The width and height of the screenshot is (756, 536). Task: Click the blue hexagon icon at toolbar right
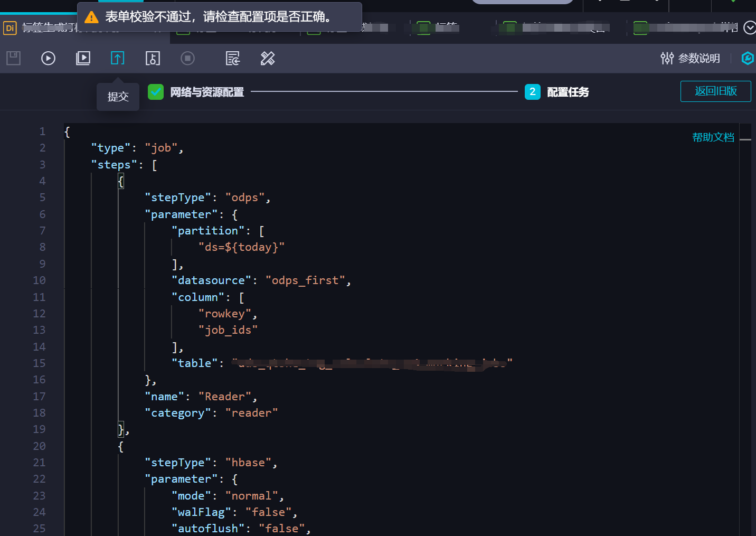point(748,58)
